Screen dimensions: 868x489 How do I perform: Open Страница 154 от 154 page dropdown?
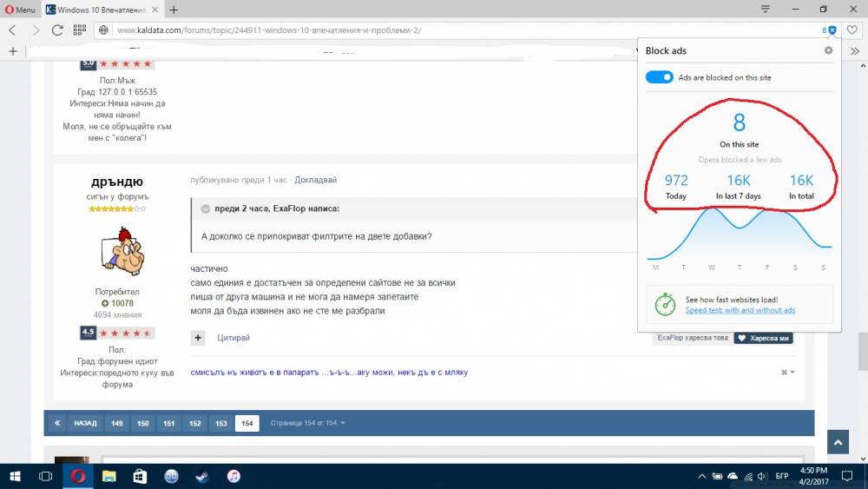[308, 422]
